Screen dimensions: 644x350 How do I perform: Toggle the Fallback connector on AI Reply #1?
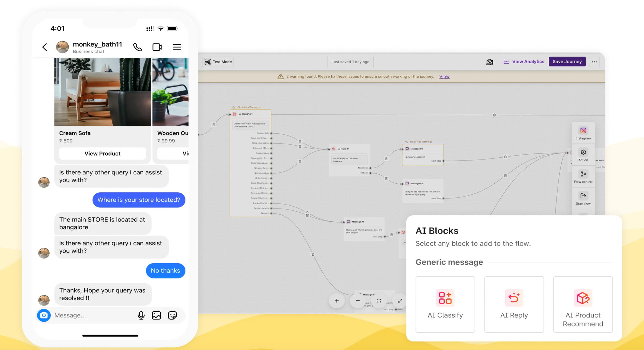click(x=370, y=172)
